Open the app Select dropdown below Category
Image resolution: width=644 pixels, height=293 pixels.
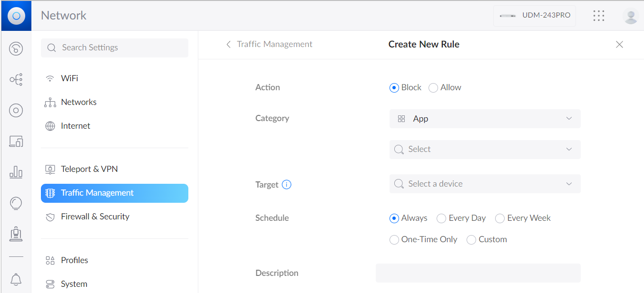(x=485, y=149)
